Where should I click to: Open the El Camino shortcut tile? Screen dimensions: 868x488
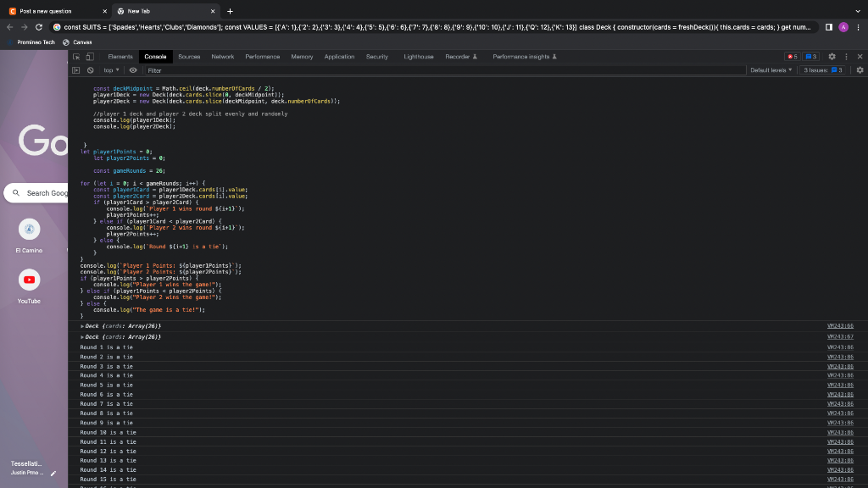[29, 236]
